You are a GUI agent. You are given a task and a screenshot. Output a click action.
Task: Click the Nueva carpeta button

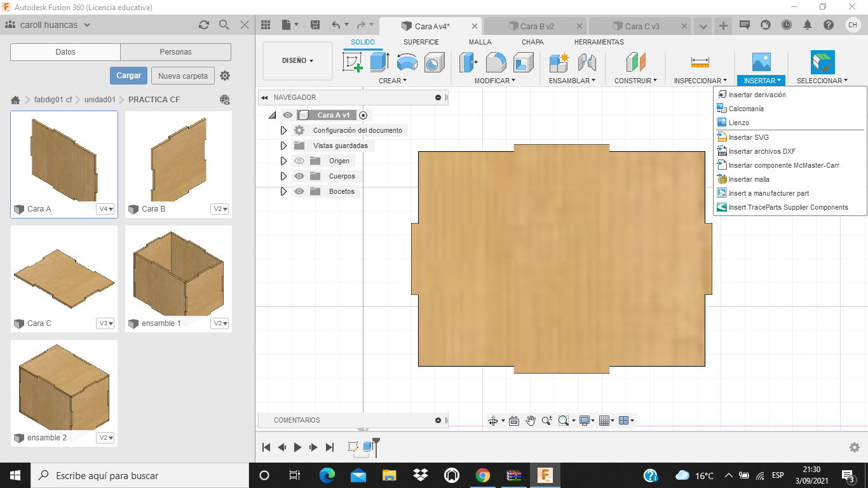click(182, 76)
